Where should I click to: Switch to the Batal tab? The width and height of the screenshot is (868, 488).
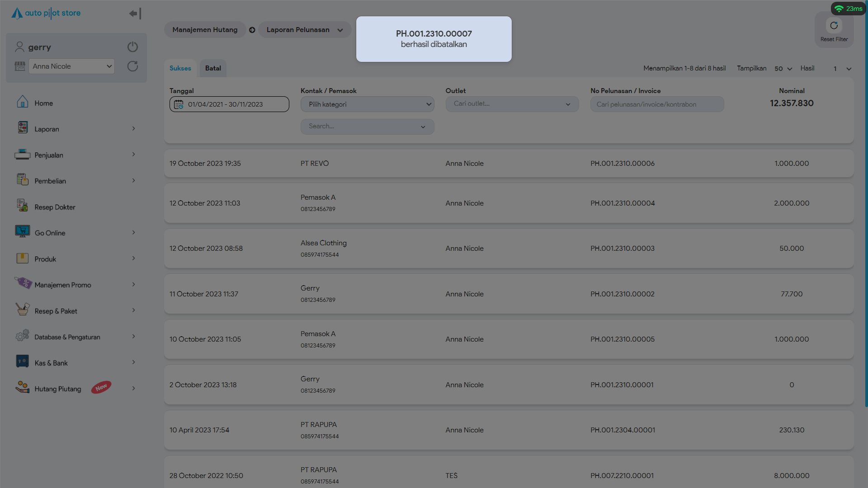213,68
